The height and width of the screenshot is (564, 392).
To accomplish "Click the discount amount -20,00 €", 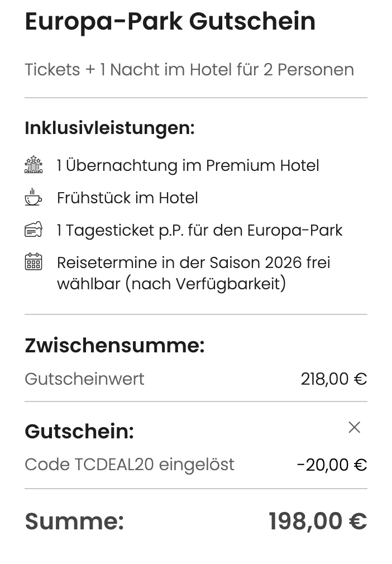I will click(x=332, y=464).
